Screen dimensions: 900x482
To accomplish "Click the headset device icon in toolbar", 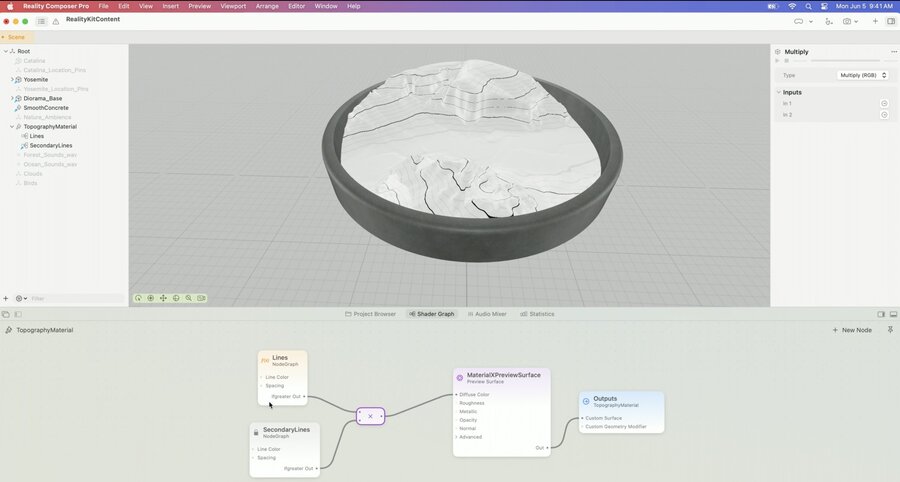I will 798,21.
